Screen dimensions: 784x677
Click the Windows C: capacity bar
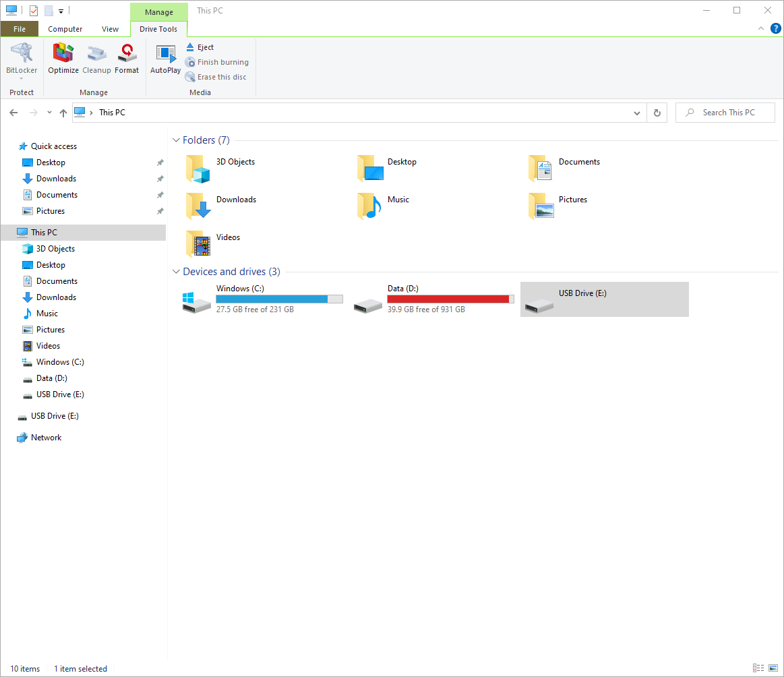pos(279,298)
